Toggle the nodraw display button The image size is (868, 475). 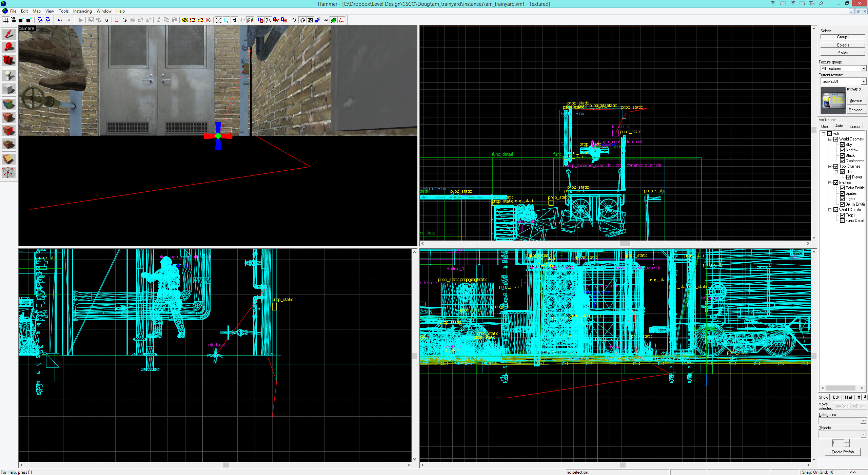coord(341,20)
